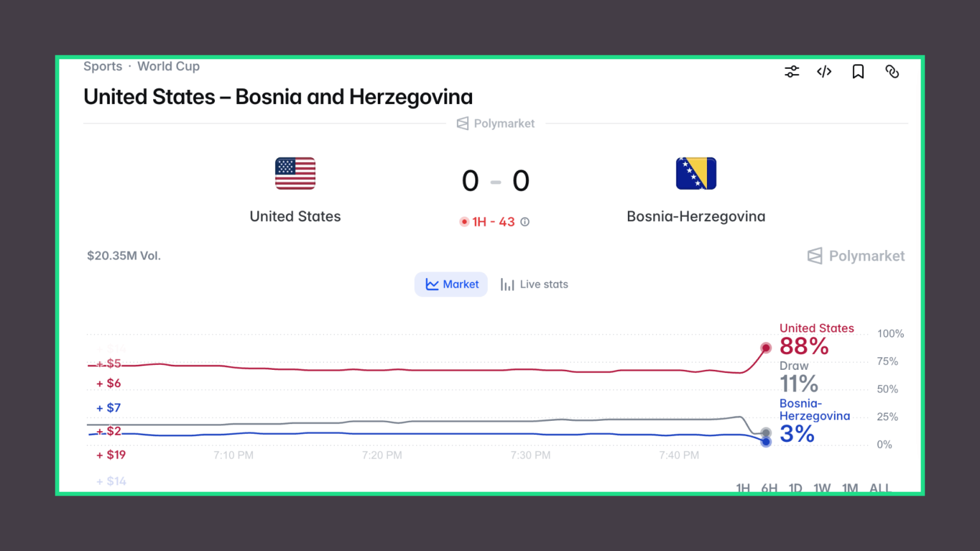This screenshot has width=980, height=551.
Task: Click the United States flag icon
Action: click(x=295, y=173)
